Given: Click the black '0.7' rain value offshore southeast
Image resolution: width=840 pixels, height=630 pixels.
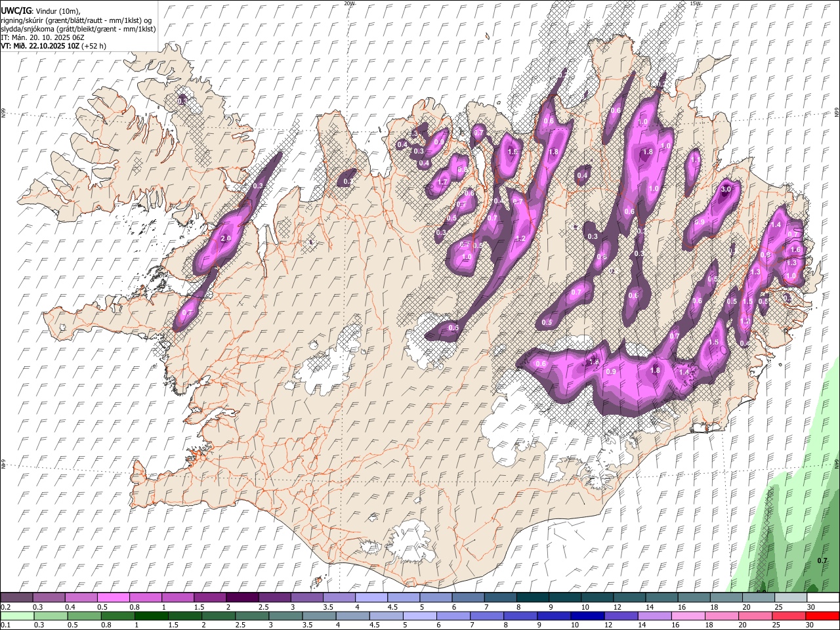Looking at the screenshot, I should tap(822, 560).
